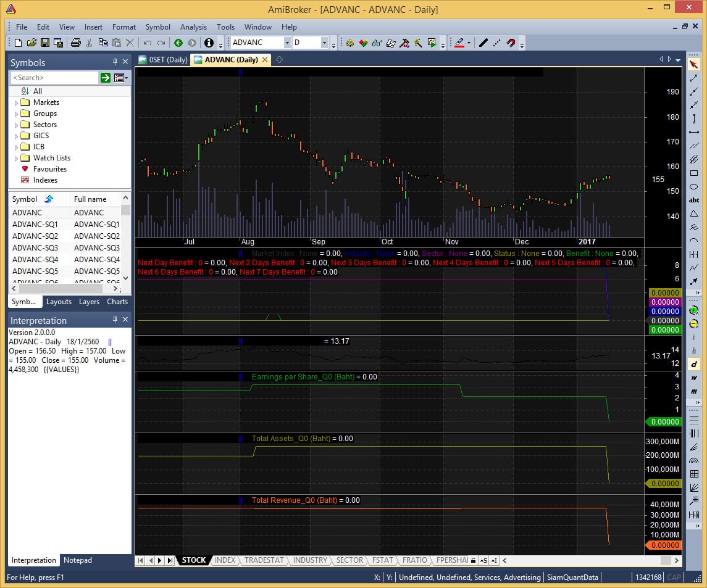Open the Analysis menu

[193, 27]
